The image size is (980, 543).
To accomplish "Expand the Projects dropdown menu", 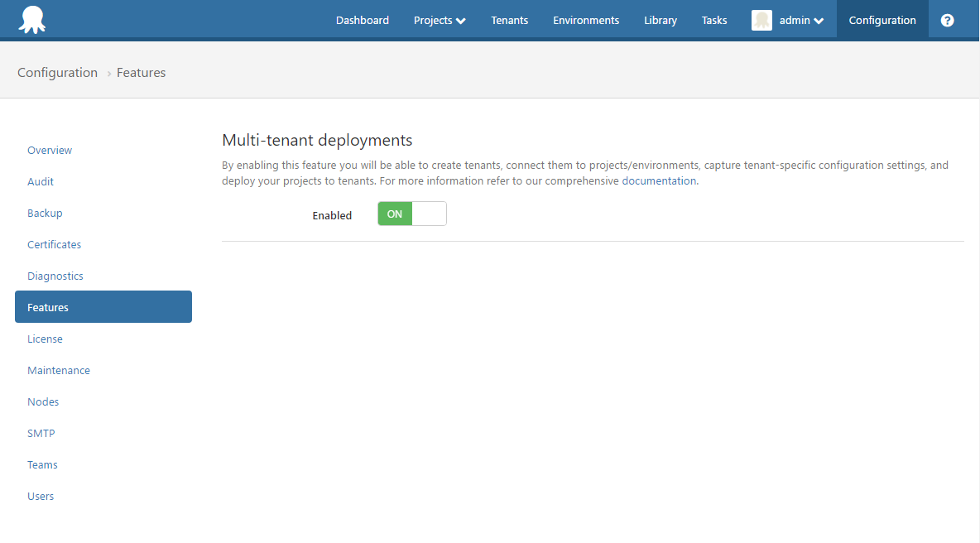I will pyautogui.click(x=439, y=20).
